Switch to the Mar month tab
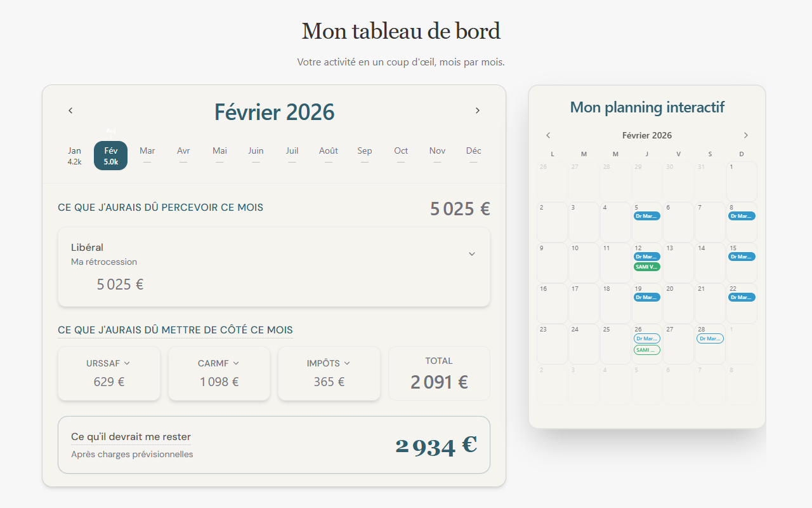The height and width of the screenshot is (508, 812). [147, 155]
